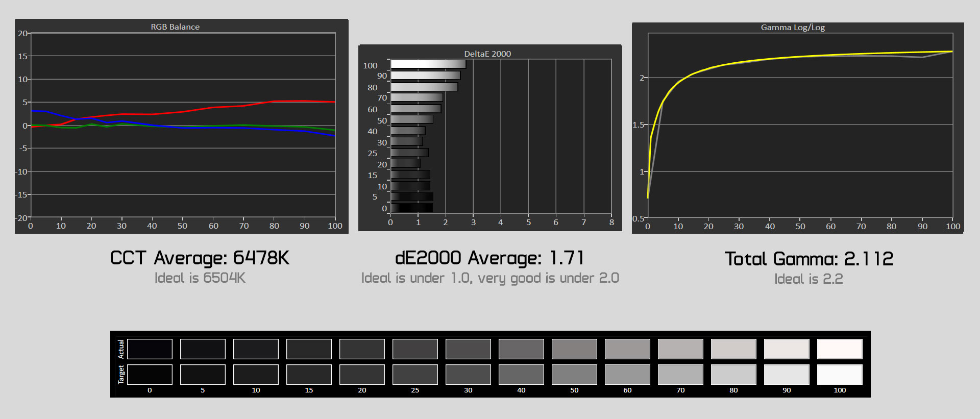This screenshot has height=419, width=980.
Task: Click the Actual swatch at 15 percent
Action: point(309,349)
